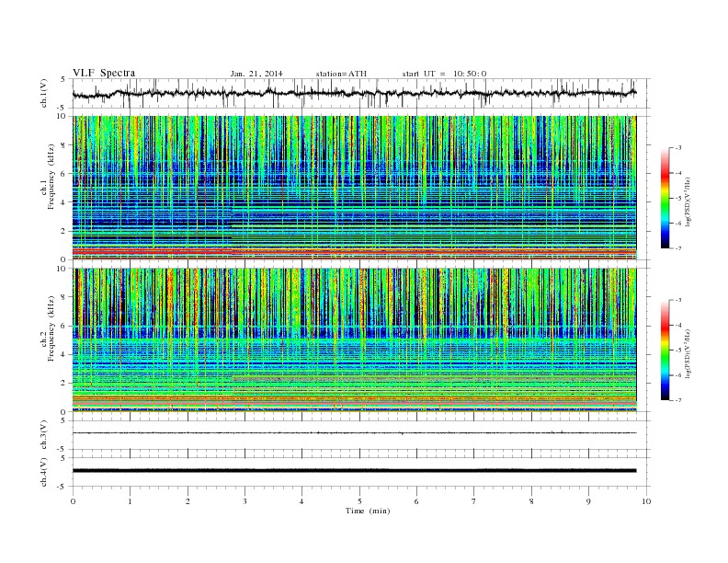Click time-axis tick label "1"
728x563 pixels.
(x=131, y=501)
